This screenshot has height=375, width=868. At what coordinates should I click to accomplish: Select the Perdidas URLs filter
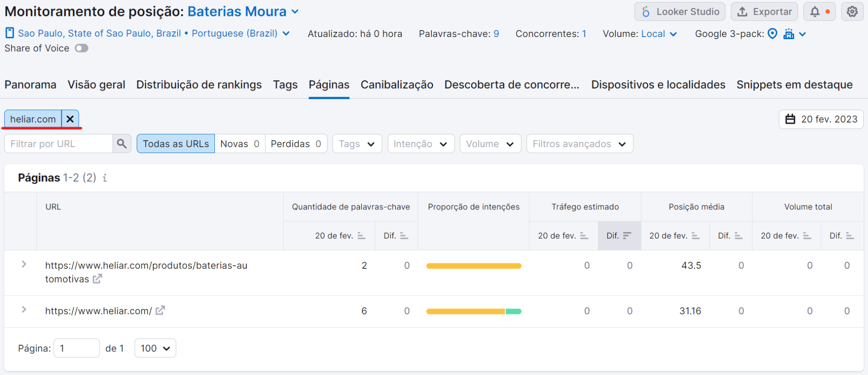296,144
